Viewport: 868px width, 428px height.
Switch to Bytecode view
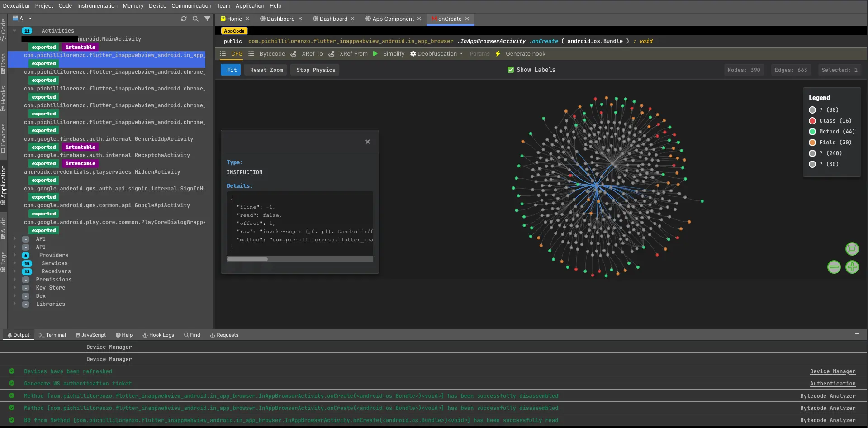(267, 53)
